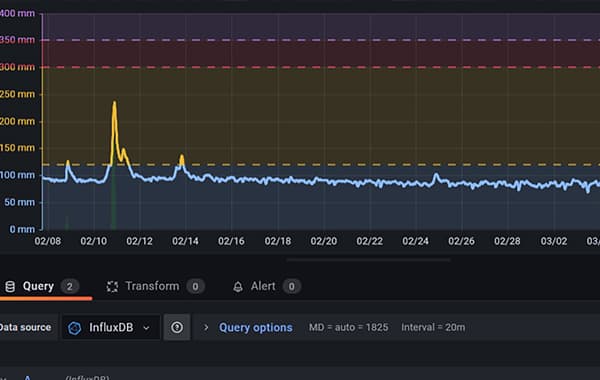Click the database icon on the Query tab
Image resolution: width=600 pixels, height=380 pixels.
coord(10,286)
